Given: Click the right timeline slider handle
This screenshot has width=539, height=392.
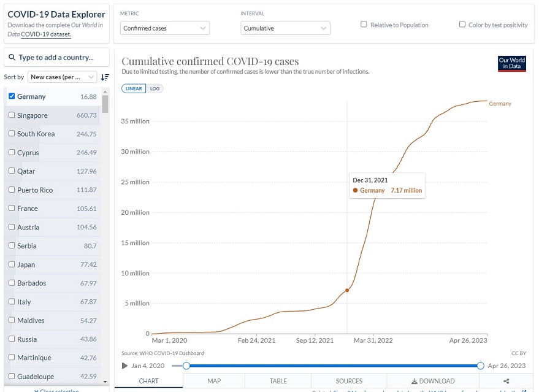Looking at the screenshot, I should point(480,366).
